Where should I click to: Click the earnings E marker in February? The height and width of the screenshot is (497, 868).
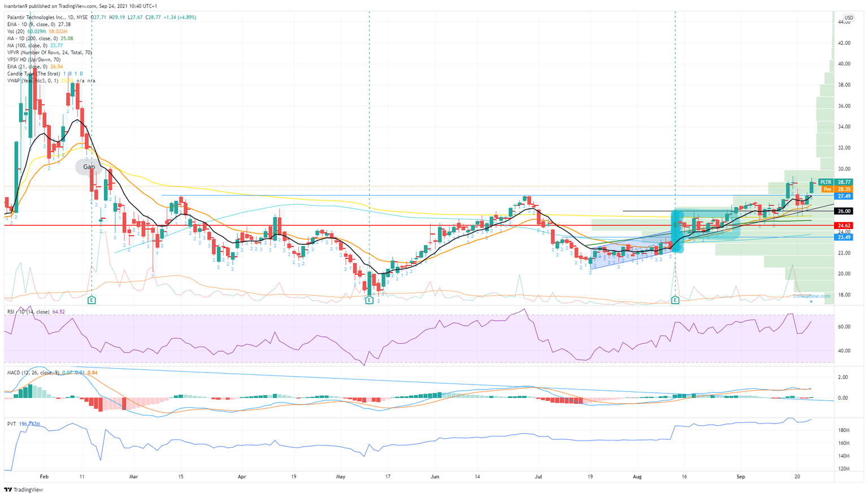[x=92, y=300]
